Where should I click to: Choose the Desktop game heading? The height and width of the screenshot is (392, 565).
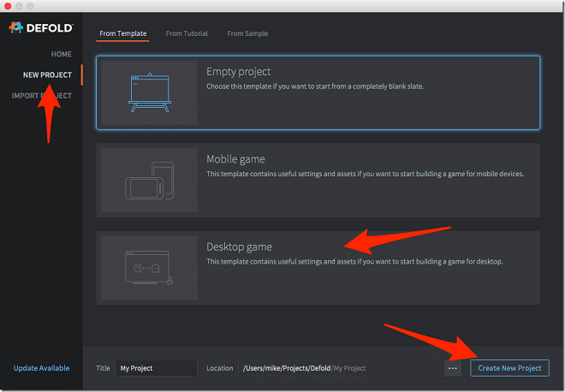coord(239,246)
